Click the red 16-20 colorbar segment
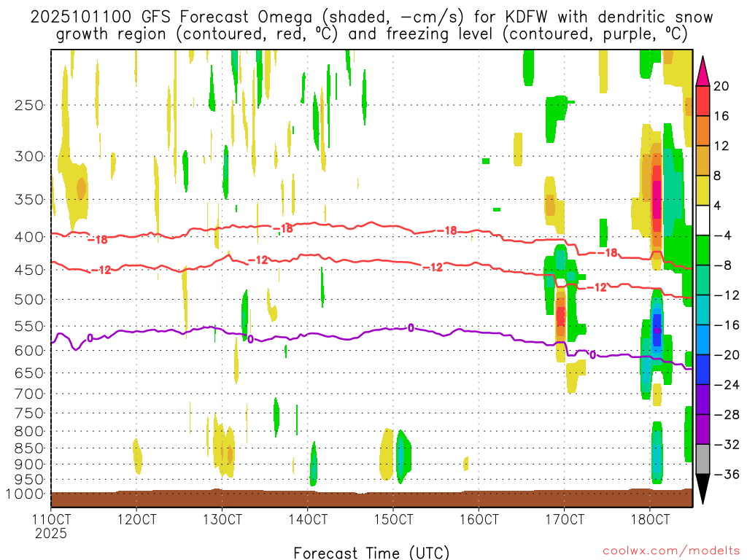 click(x=703, y=101)
